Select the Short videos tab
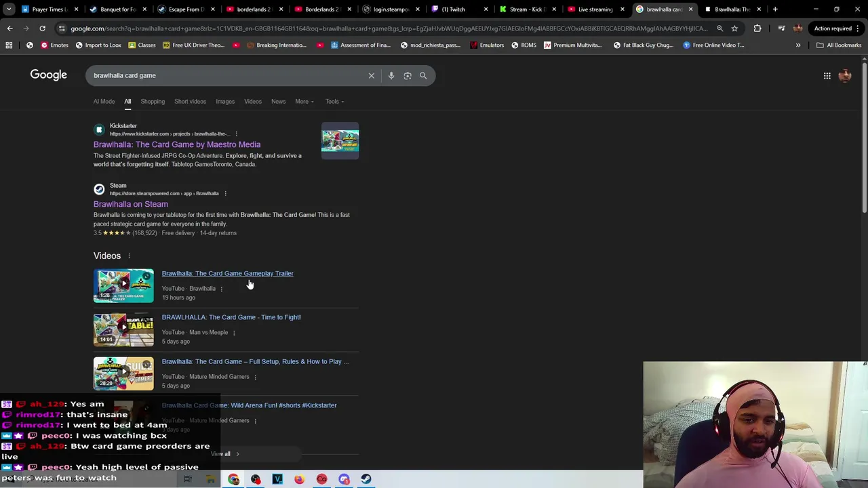Screen dimensions: 868x488 pyautogui.click(x=190, y=102)
